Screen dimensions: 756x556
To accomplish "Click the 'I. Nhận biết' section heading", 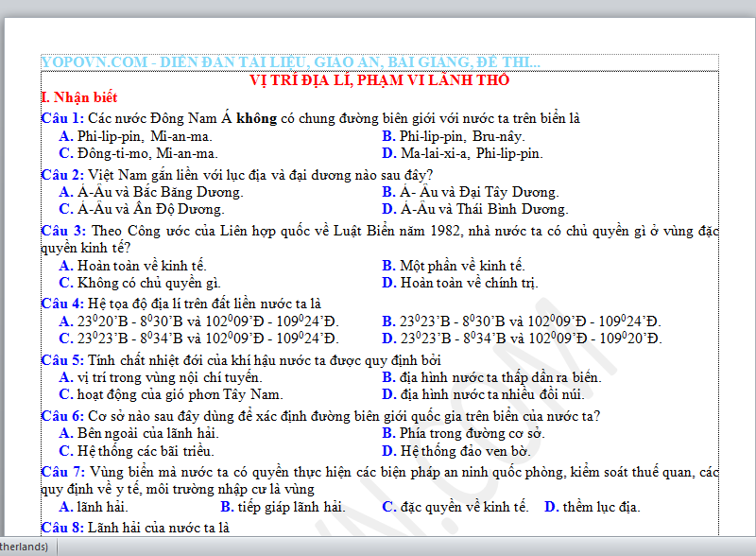I will pos(79,97).
